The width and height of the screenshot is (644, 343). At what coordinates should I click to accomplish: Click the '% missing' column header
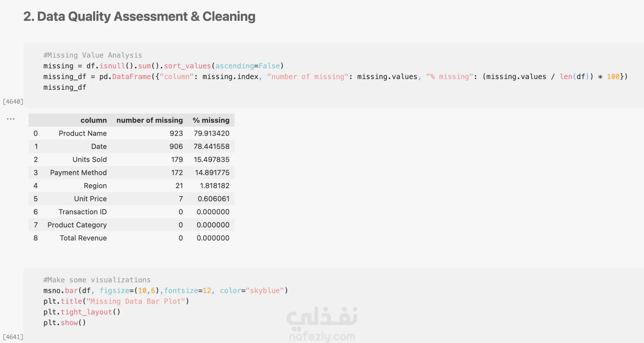pos(211,120)
